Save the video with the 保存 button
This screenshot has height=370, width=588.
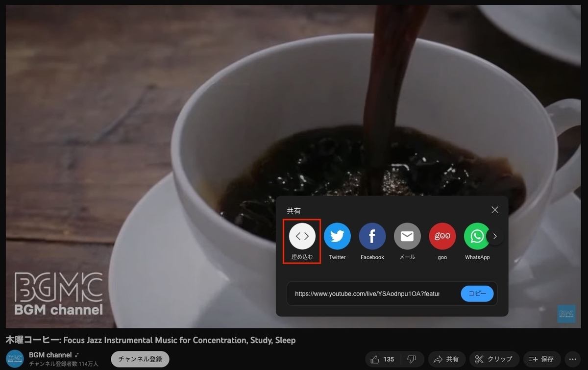[542, 359]
